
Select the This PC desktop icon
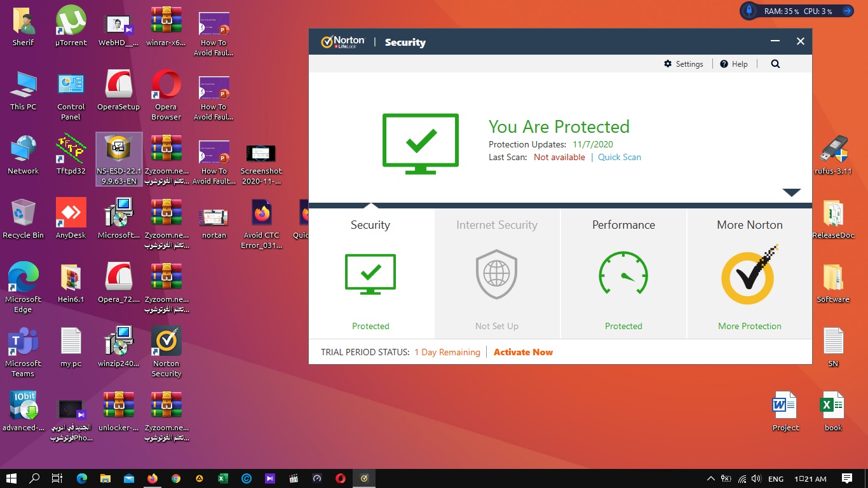pos(24,90)
